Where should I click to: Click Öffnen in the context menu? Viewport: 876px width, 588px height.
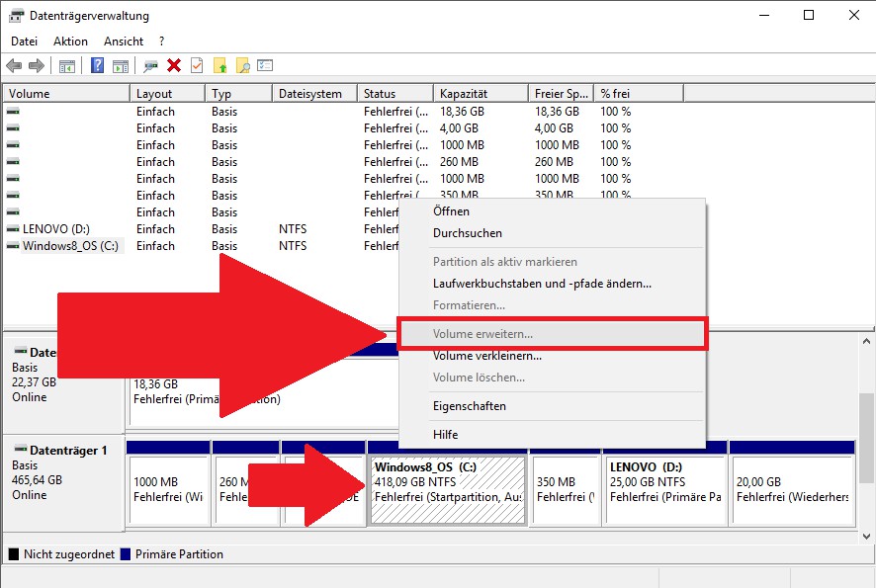[451, 211]
